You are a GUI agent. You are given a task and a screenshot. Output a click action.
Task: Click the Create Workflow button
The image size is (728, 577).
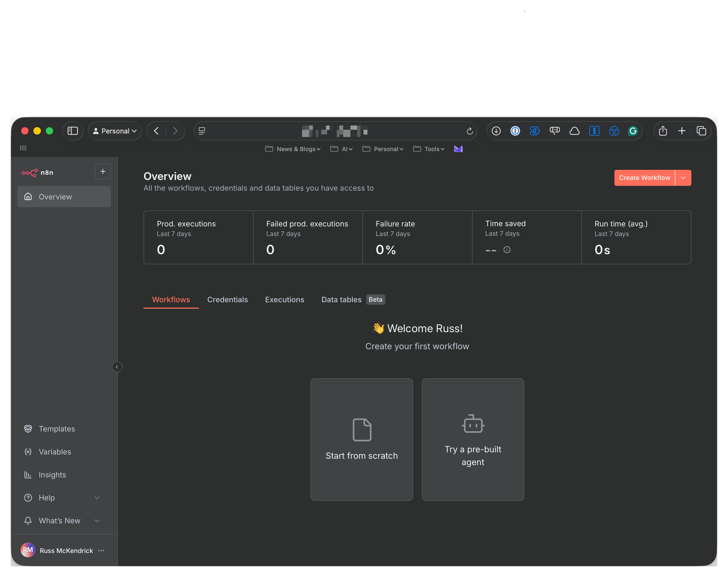(644, 178)
